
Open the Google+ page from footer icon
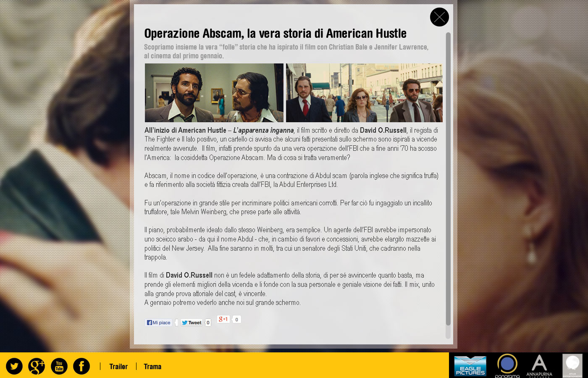click(x=37, y=366)
